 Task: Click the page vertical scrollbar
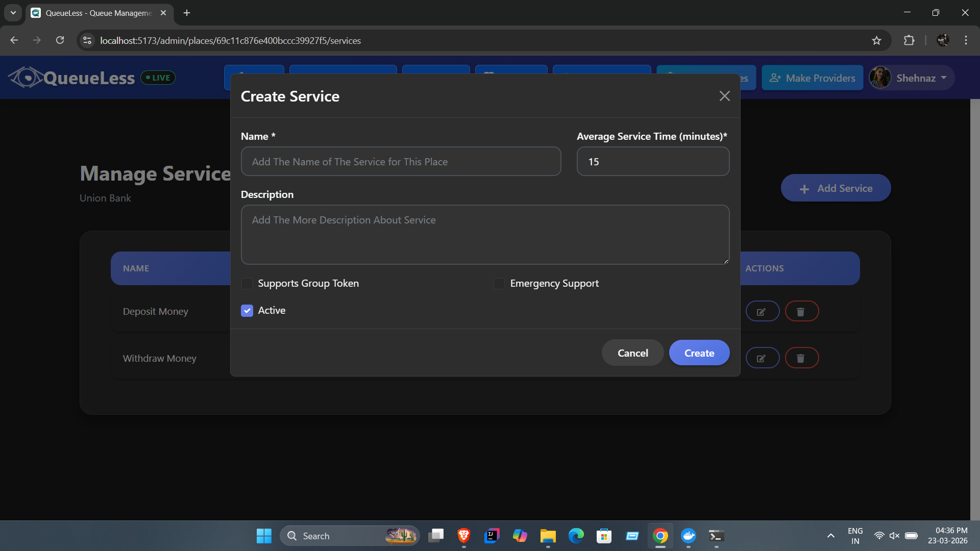click(x=975, y=309)
